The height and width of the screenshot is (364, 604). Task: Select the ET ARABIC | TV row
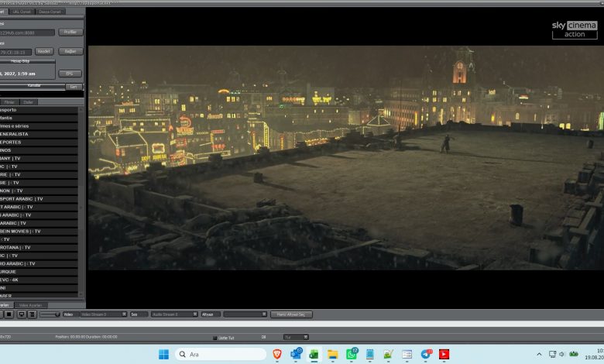click(x=39, y=207)
